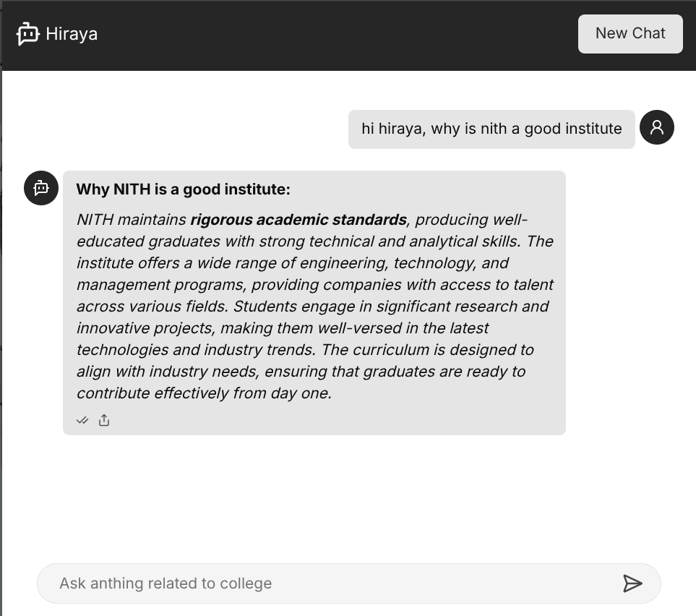
Task: Toggle the message-read checkmarks on Hiraya's reply
Action: click(82, 420)
